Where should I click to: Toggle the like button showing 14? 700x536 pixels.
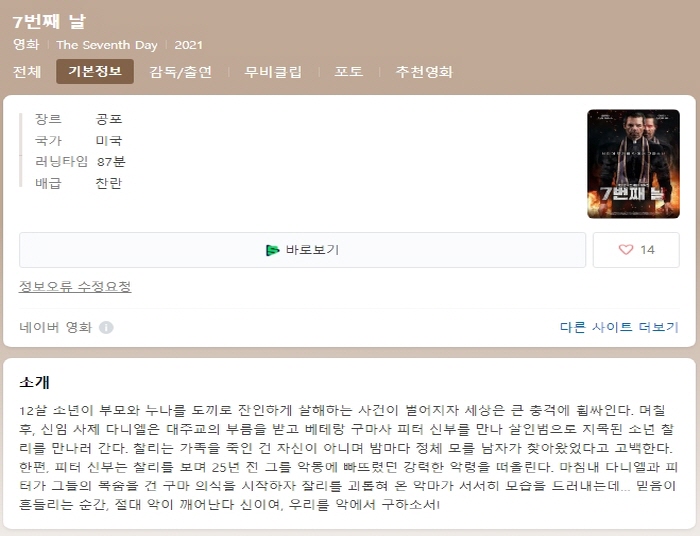pyautogui.click(x=636, y=250)
